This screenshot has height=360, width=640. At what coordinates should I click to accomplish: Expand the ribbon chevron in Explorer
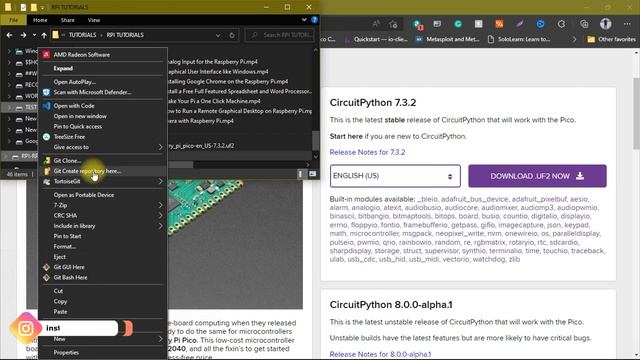tap(304, 20)
